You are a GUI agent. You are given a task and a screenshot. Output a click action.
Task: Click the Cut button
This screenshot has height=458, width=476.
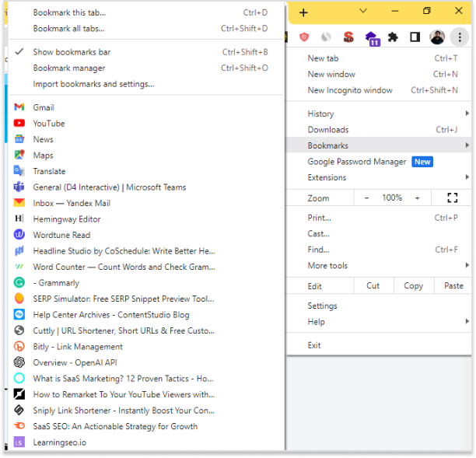pyautogui.click(x=373, y=286)
